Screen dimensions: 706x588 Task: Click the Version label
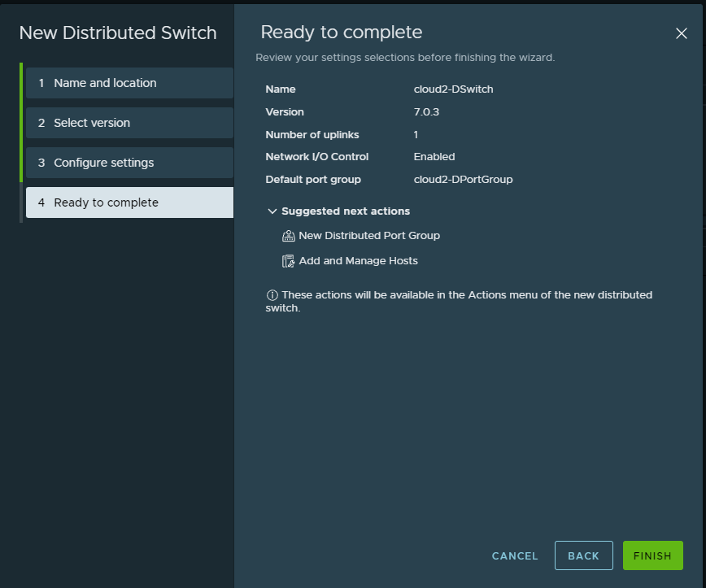tap(285, 112)
